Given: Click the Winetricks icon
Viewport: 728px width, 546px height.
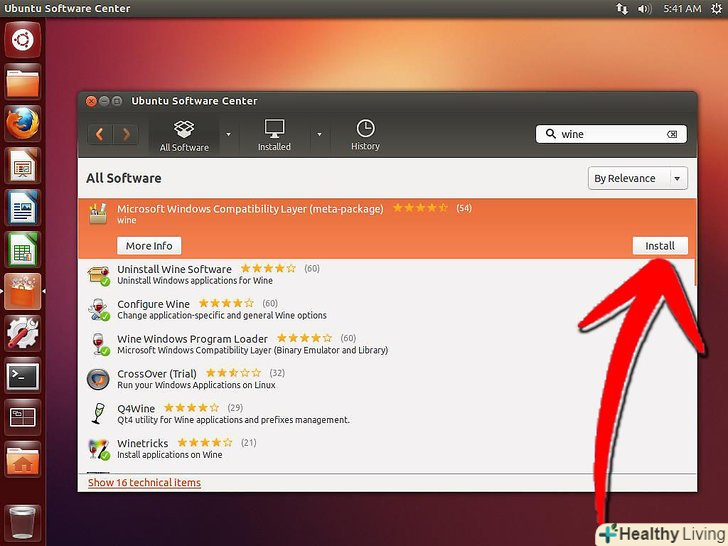Looking at the screenshot, I should (98, 449).
